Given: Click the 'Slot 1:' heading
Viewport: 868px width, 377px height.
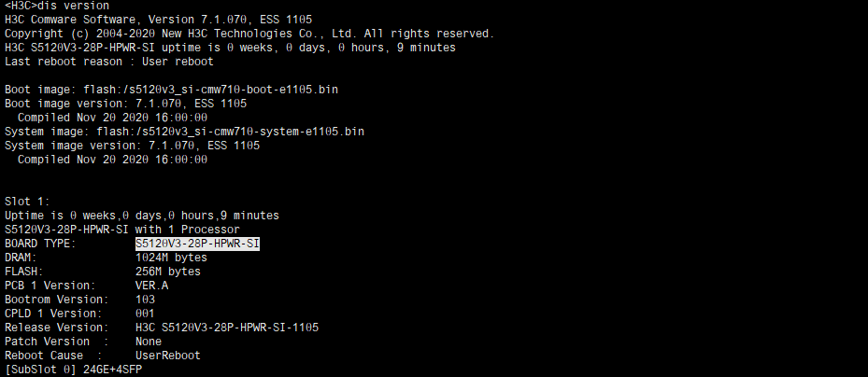Looking at the screenshot, I should [x=27, y=202].
